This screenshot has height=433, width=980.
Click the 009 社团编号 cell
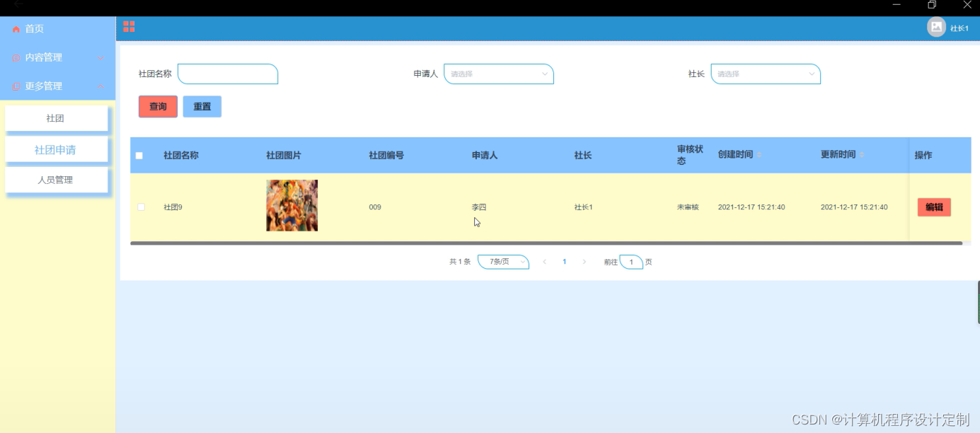point(375,207)
